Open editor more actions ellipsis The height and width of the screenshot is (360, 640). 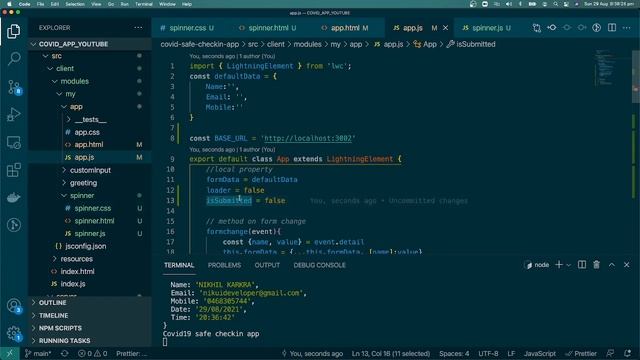click(x=627, y=28)
